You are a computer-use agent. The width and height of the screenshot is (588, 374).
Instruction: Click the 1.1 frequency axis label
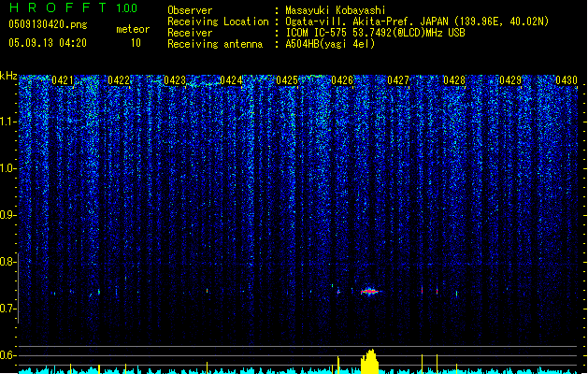click(x=7, y=122)
